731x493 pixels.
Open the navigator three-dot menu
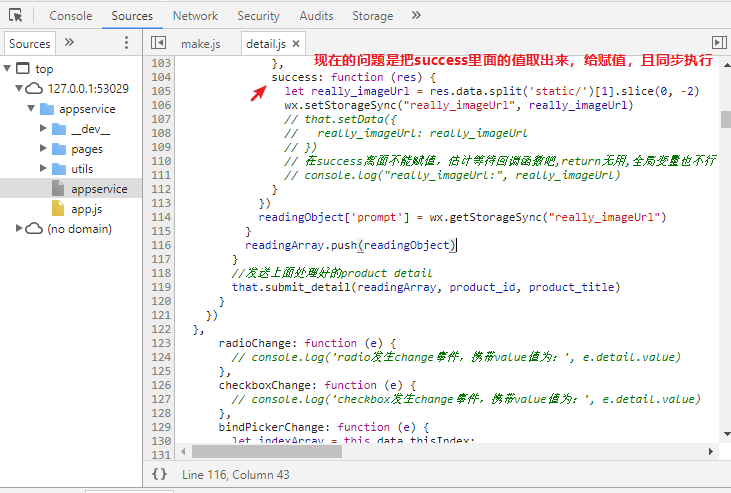(x=126, y=43)
